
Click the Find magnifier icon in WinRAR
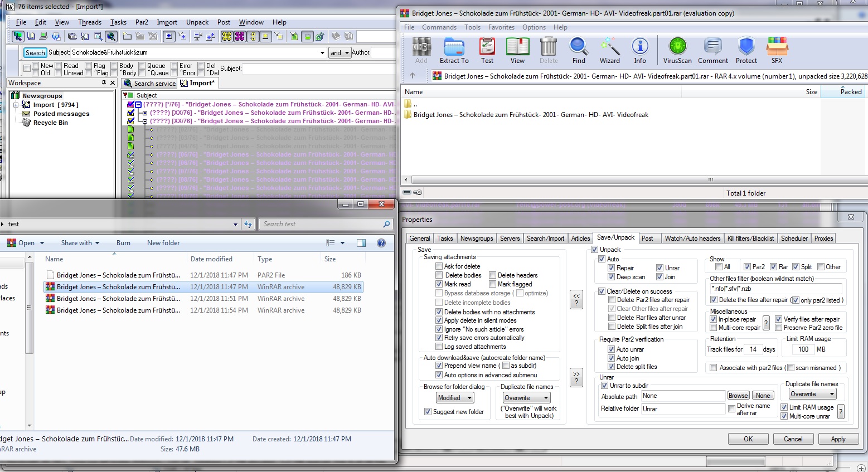579,50
